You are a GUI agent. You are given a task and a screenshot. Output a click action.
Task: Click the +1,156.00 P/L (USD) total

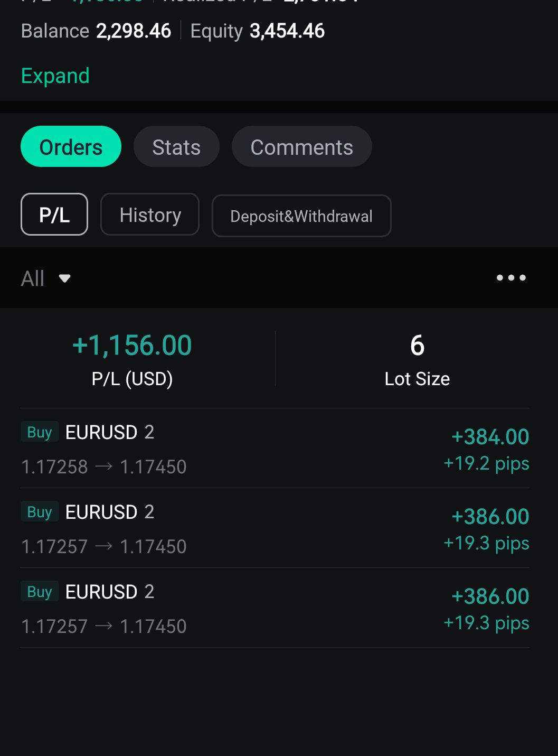click(x=132, y=346)
